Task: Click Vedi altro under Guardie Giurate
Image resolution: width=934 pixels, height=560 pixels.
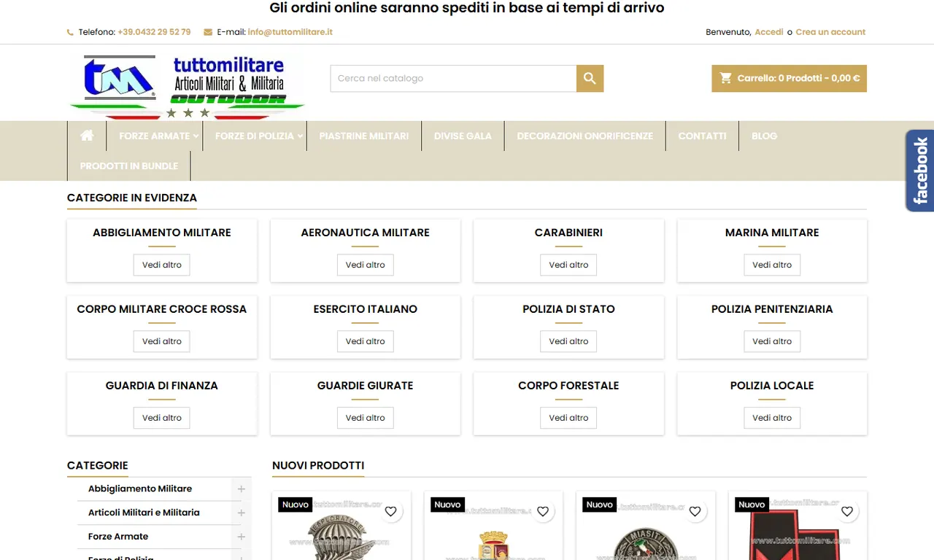Action: 366,418
